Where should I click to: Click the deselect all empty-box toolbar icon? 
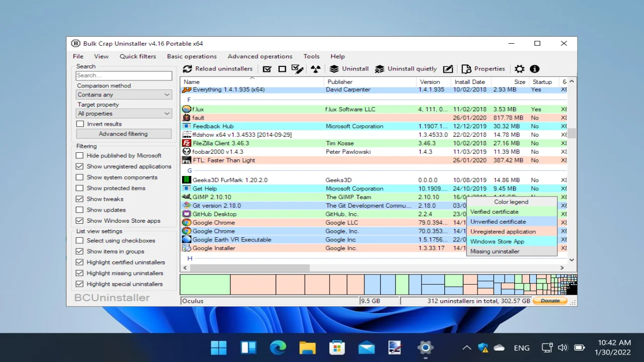pyautogui.click(x=282, y=69)
